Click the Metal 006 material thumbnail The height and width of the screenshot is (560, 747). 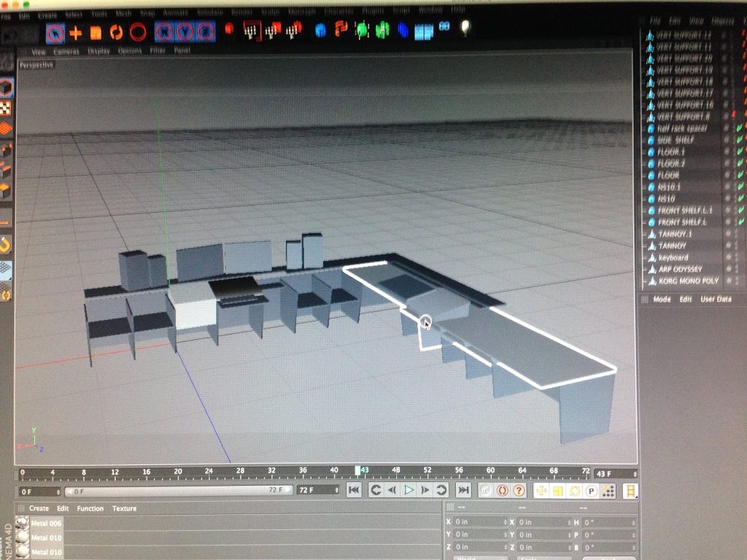[x=23, y=524]
